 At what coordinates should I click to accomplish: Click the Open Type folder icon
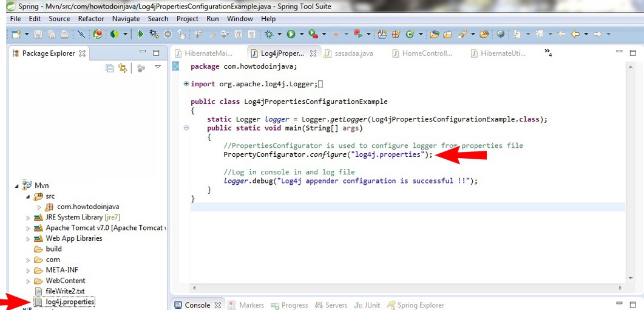click(435, 34)
